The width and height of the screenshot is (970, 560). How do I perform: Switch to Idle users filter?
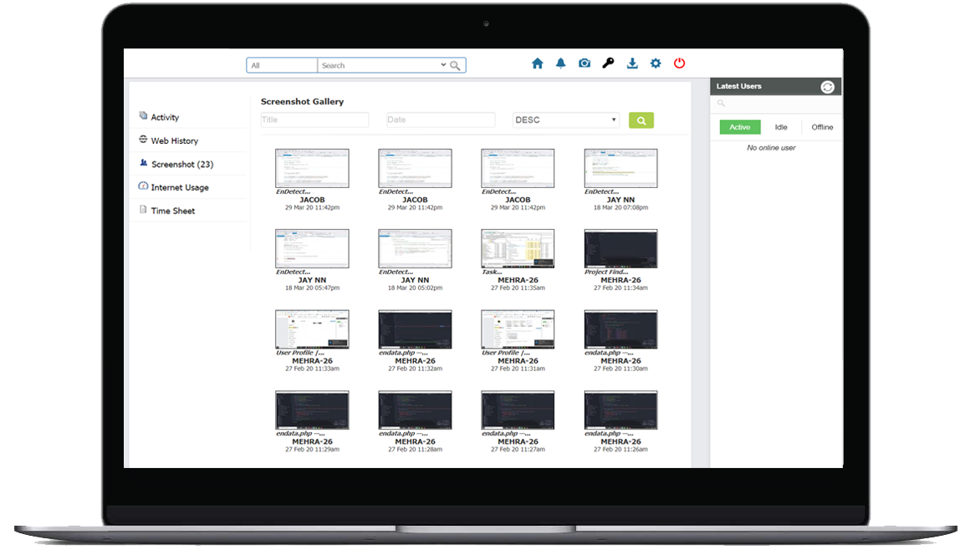click(781, 127)
